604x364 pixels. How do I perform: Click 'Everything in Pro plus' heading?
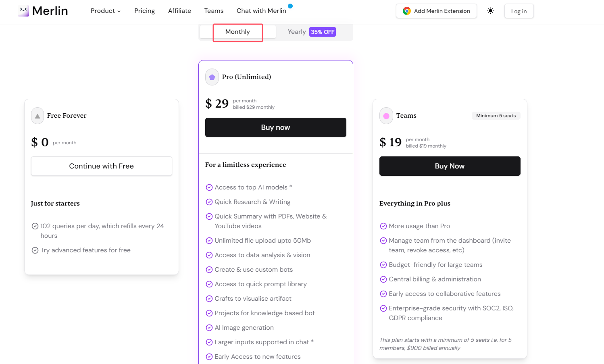pyautogui.click(x=415, y=204)
